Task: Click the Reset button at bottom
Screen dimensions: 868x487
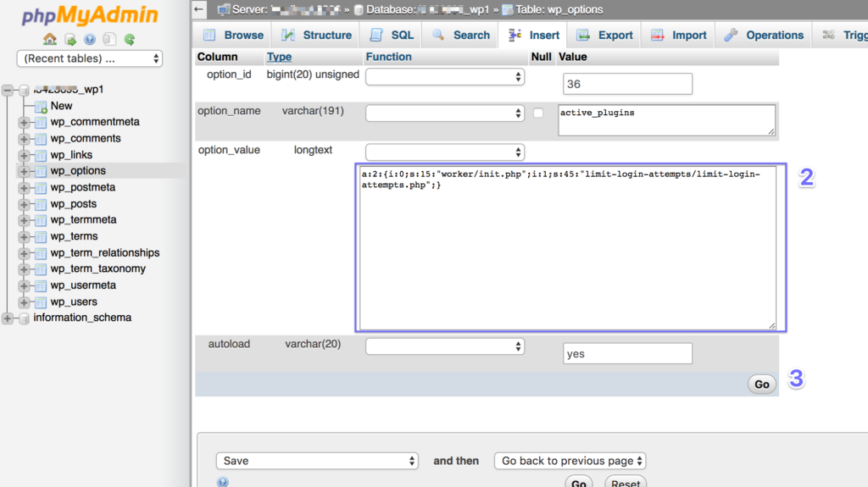Action: click(626, 482)
